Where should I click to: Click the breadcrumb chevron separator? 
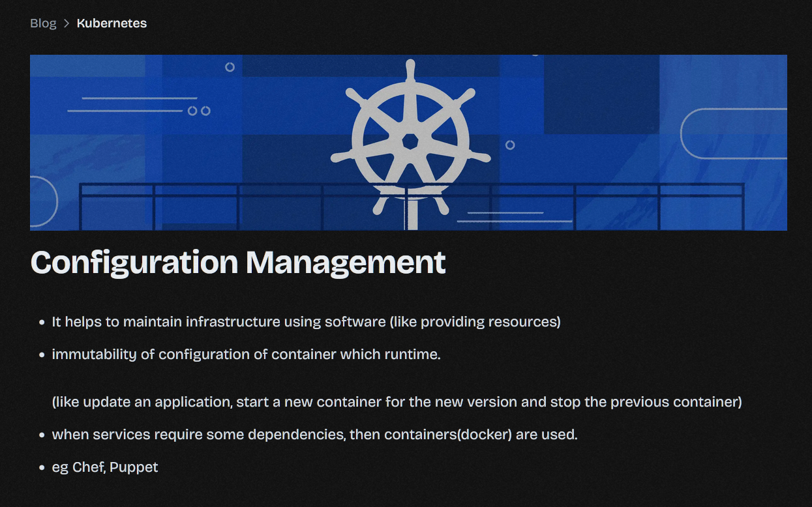65,23
